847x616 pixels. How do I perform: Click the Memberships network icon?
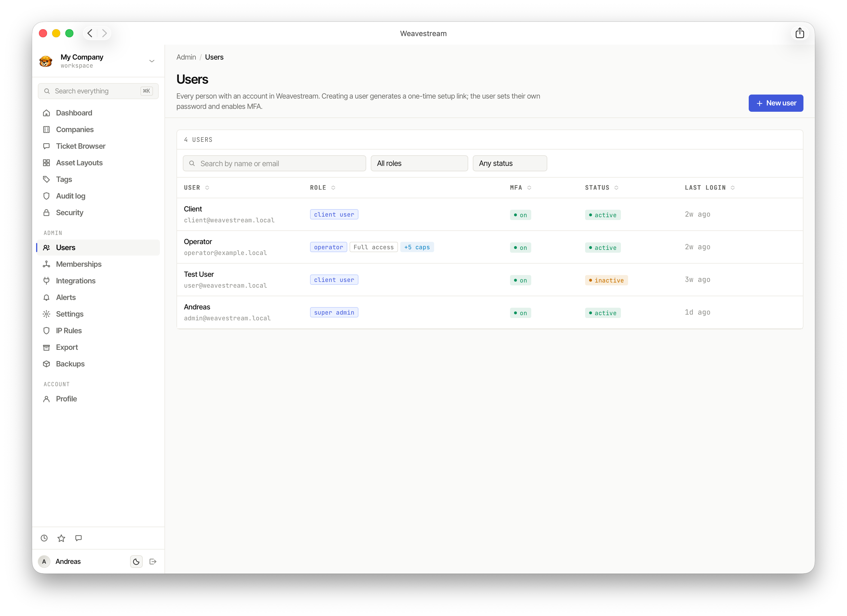46,264
